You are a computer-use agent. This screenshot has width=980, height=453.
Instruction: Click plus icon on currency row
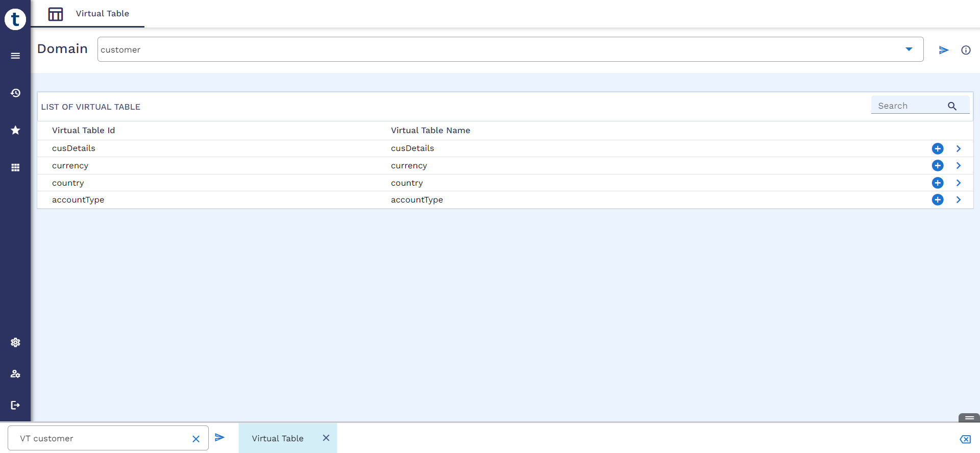[x=938, y=166]
